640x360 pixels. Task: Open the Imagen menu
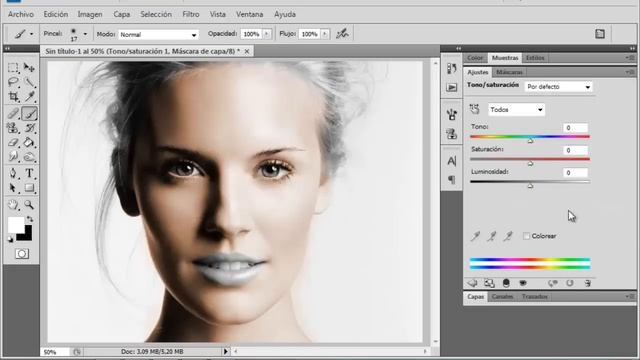(90, 14)
